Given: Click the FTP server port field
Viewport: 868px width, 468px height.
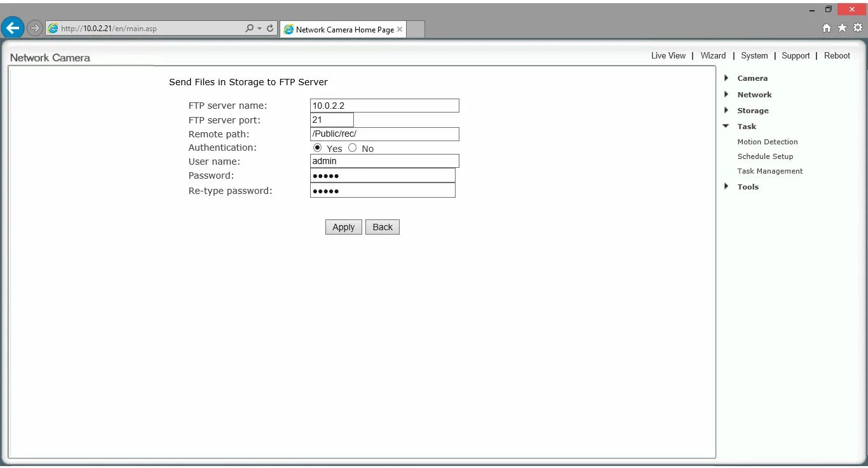Looking at the screenshot, I should pos(332,120).
